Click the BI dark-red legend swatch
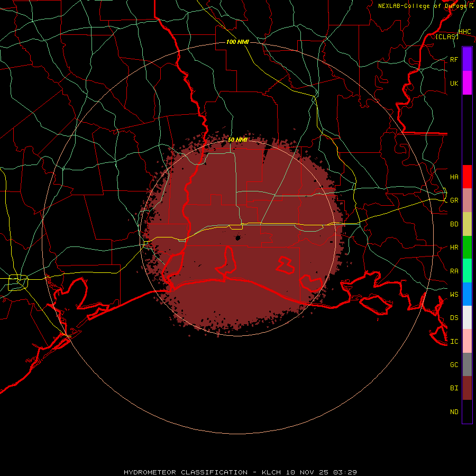 pos(467,388)
